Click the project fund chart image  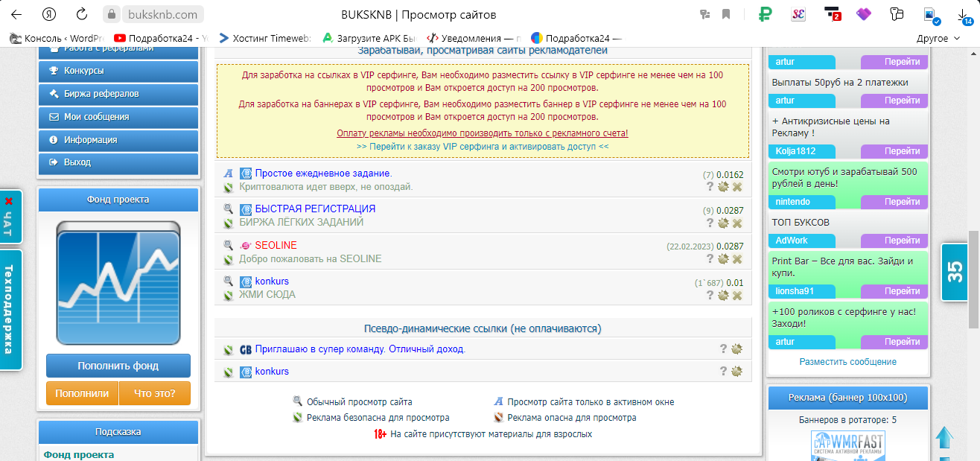pos(118,283)
